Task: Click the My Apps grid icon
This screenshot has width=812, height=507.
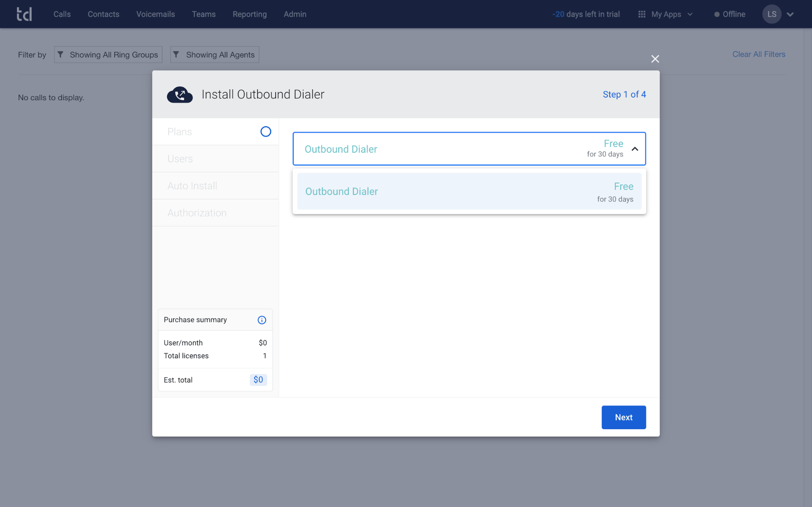Action: point(642,14)
